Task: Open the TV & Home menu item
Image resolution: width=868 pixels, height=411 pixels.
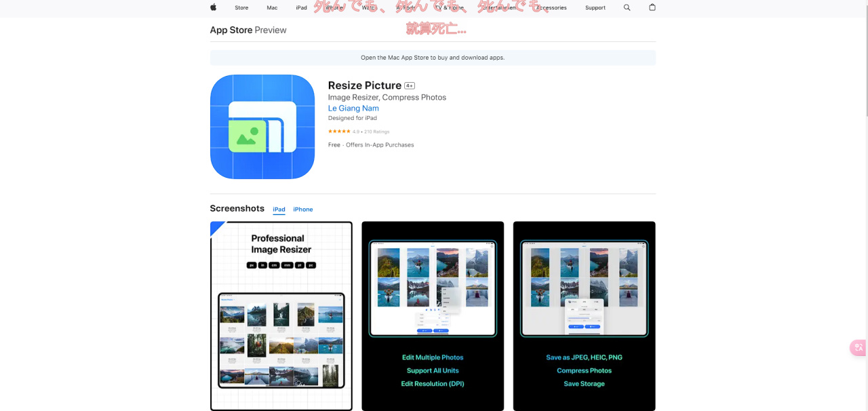Action: (450, 7)
